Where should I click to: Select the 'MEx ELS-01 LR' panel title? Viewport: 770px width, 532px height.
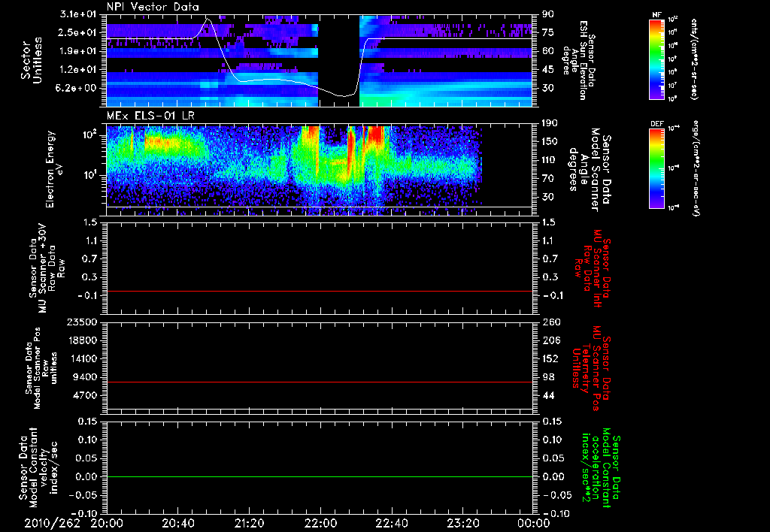click(150, 116)
